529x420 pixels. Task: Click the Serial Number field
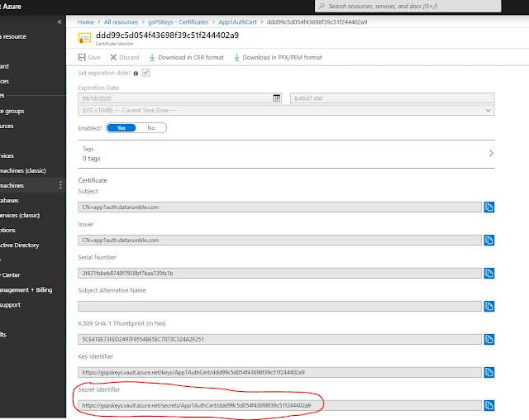point(279,274)
